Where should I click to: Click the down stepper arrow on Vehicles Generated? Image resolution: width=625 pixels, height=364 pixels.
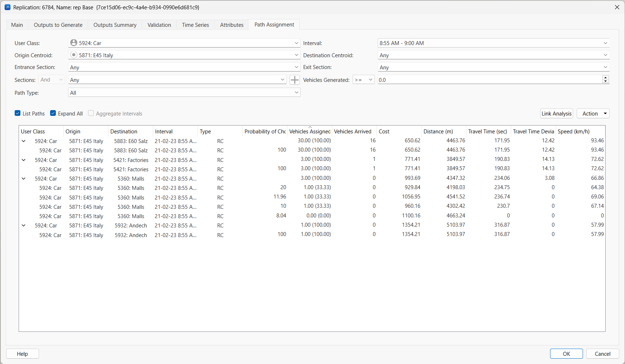[605, 82]
